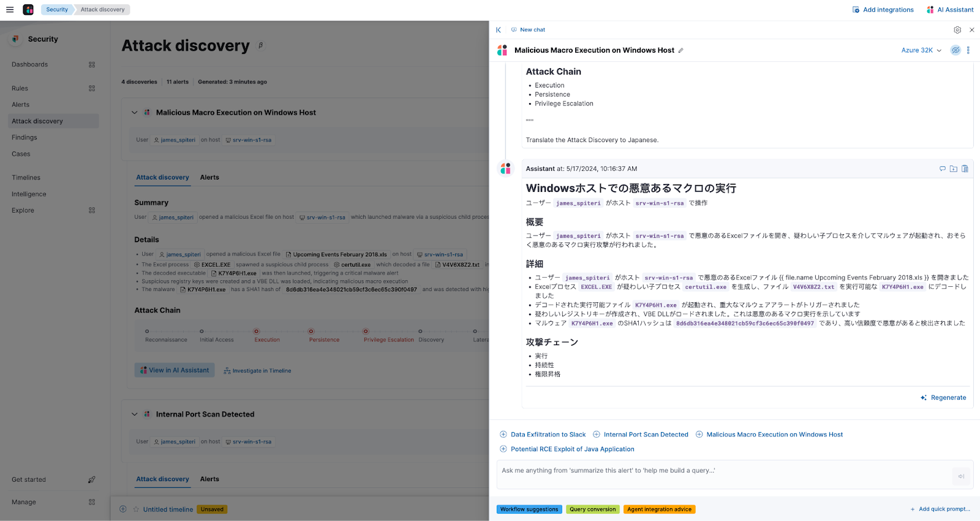Click certutil.exe process in Details
980x521 pixels.
352,265
